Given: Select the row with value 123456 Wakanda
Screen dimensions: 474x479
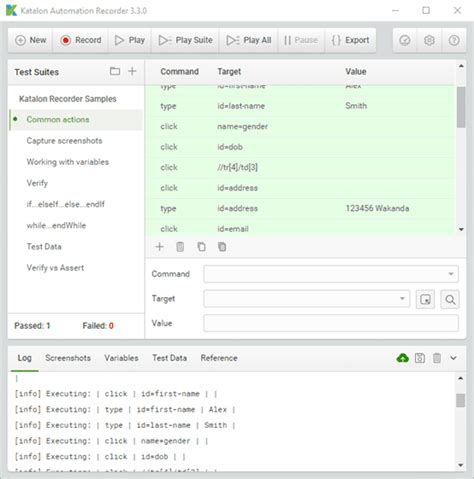Looking at the screenshot, I should pyautogui.click(x=301, y=208).
